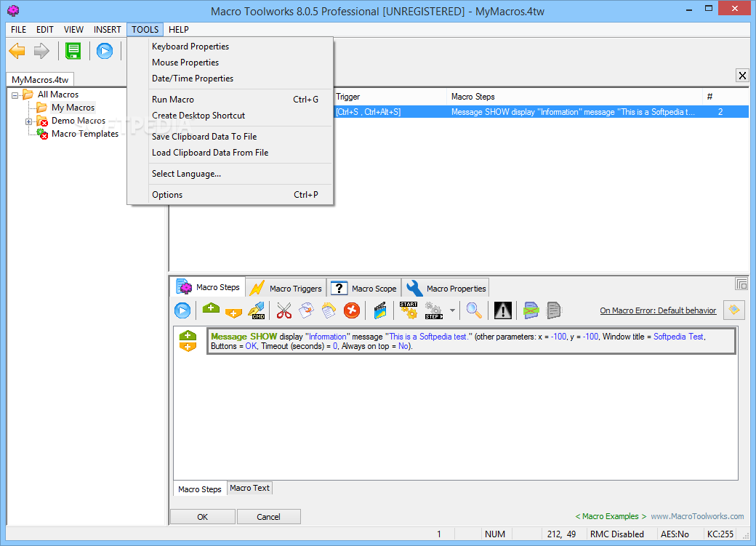Click the red circle delete icon

click(352, 310)
